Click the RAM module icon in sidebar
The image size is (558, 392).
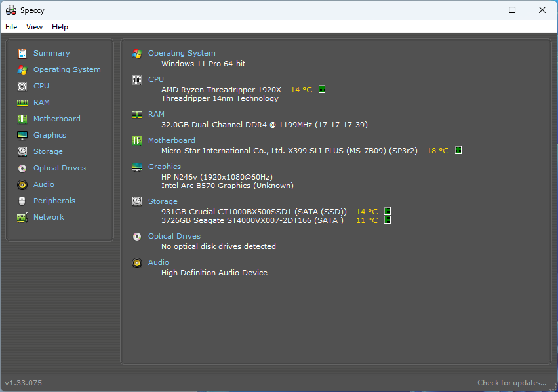(x=22, y=102)
